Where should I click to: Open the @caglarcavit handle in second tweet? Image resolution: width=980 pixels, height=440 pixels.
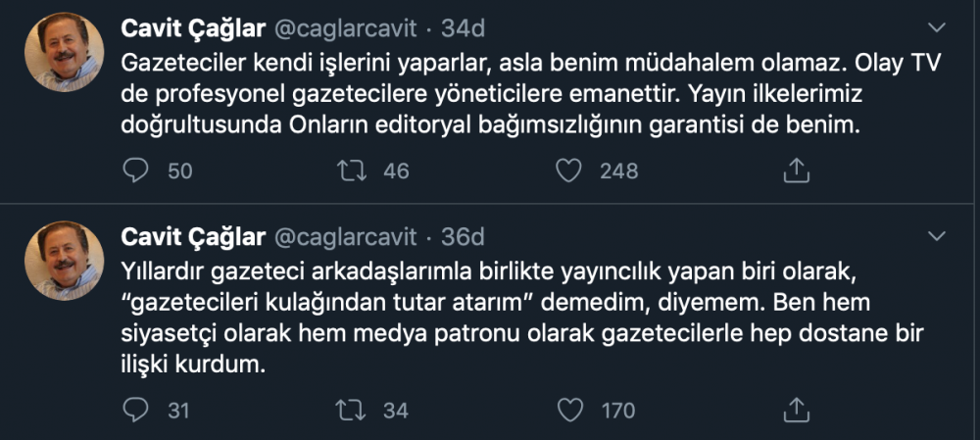click(x=345, y=237)
